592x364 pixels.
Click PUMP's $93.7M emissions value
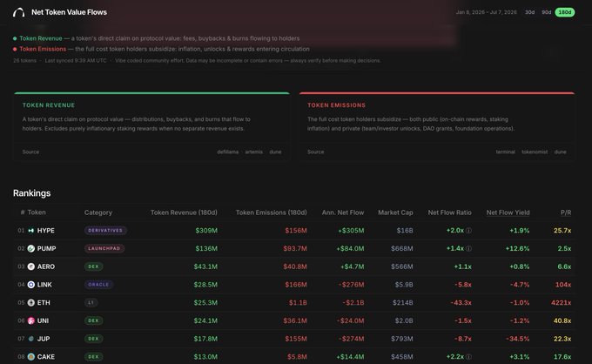pyautogui.click(x=295, y=248)
